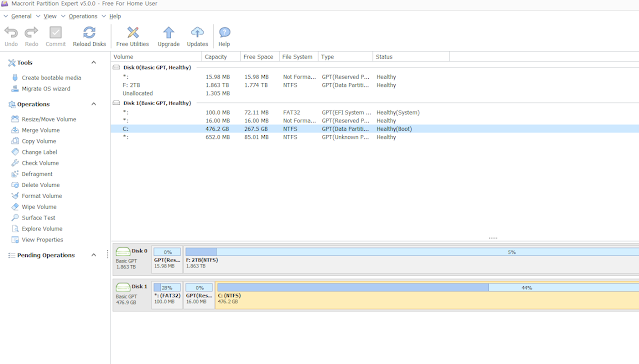This screenshot has height=364, width=639.
Task: Click Explore Volume icon
Action: tap(15, 229)
